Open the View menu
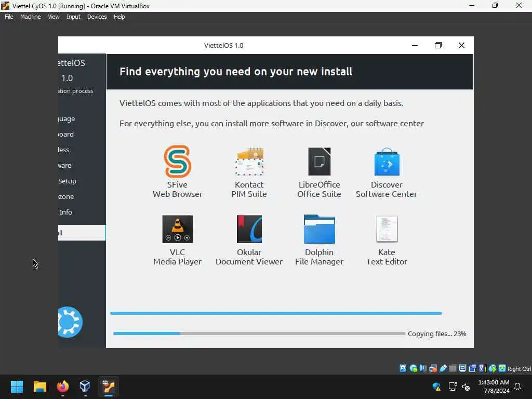This screenshot has height=399, width=532. 54,17
